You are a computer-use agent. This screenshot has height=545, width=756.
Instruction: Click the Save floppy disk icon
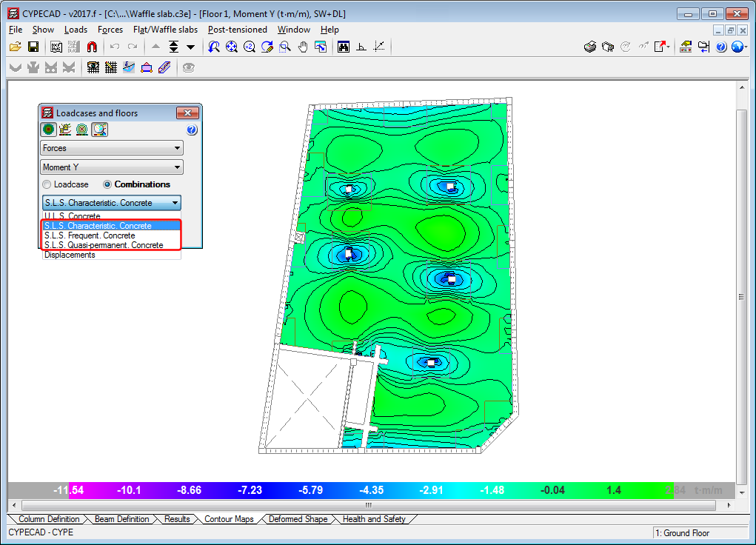[x=33, y=47]
